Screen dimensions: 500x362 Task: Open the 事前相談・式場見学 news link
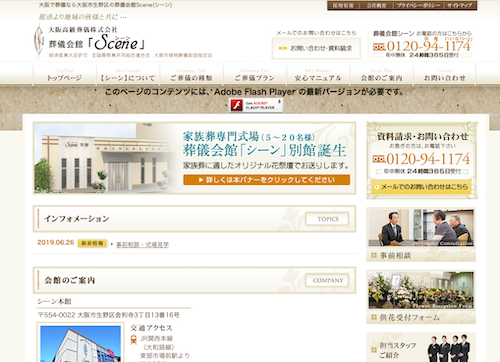point(142,245)
